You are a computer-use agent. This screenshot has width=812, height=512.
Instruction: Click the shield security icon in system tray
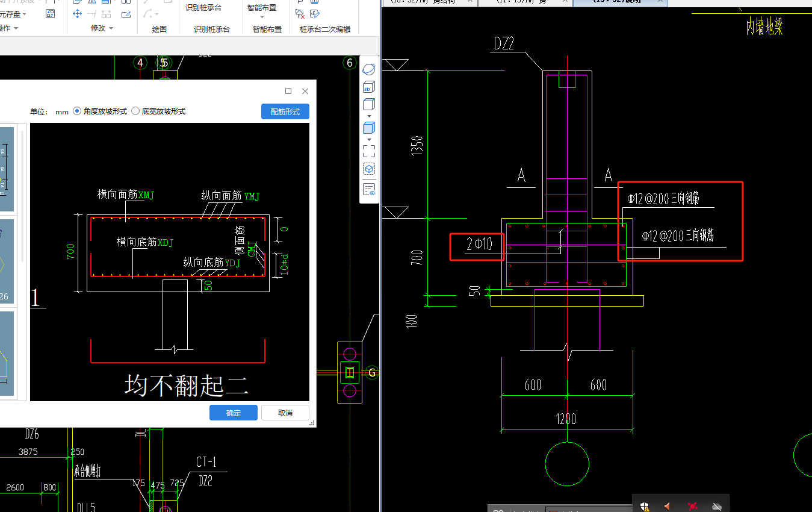[645, 507]
